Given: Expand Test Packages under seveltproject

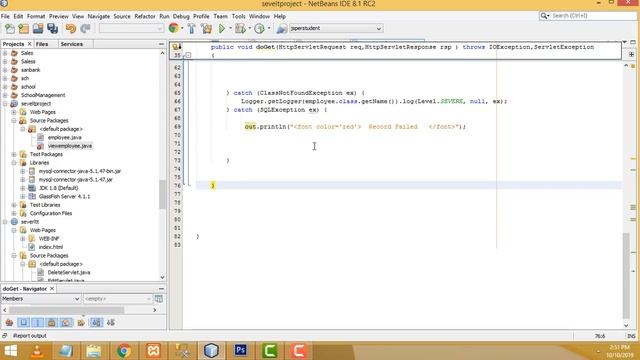Looking at the screenshot, I should coord(14,154).
